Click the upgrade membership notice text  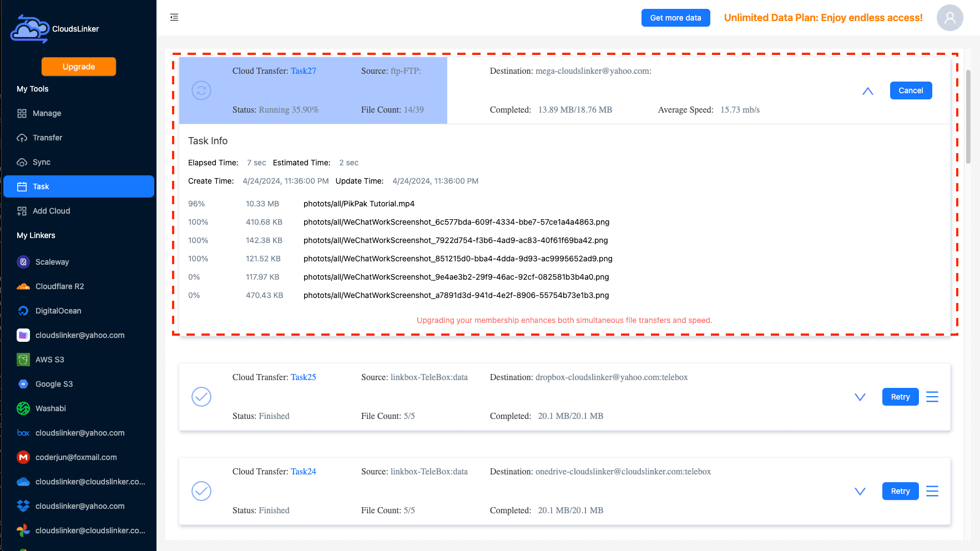tap(564, 320)
